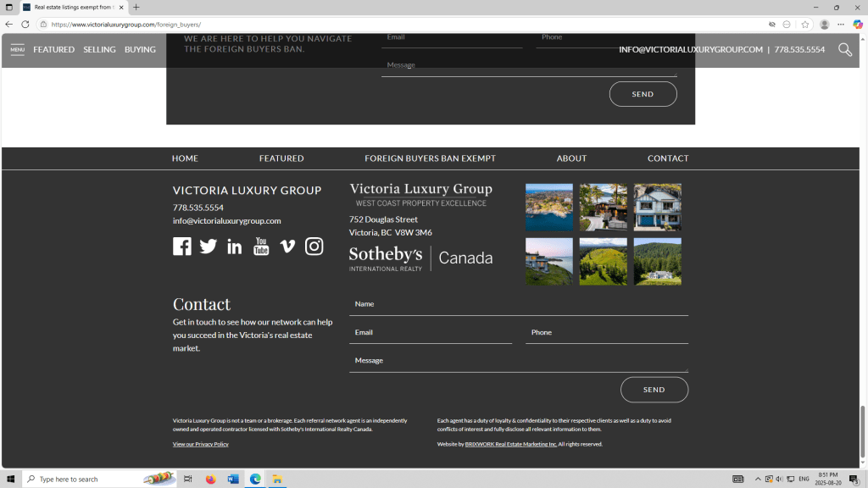Screen dimensions: 868x488
Task: Open the LinkedIn social icon
Action: pos(235,247)
